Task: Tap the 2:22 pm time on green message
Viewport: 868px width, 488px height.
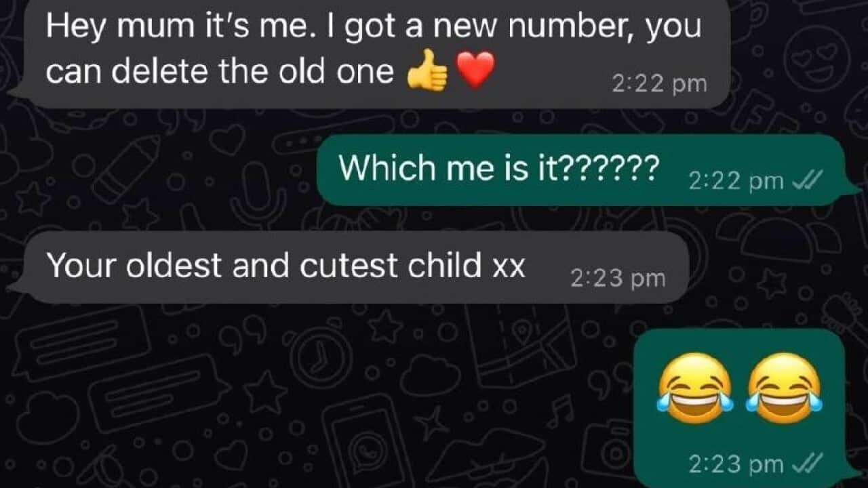Action: (736, 182)
